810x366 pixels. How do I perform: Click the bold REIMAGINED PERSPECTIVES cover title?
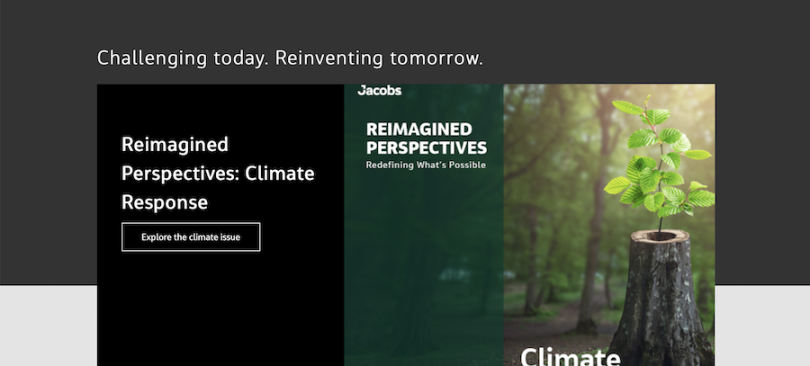426,138
